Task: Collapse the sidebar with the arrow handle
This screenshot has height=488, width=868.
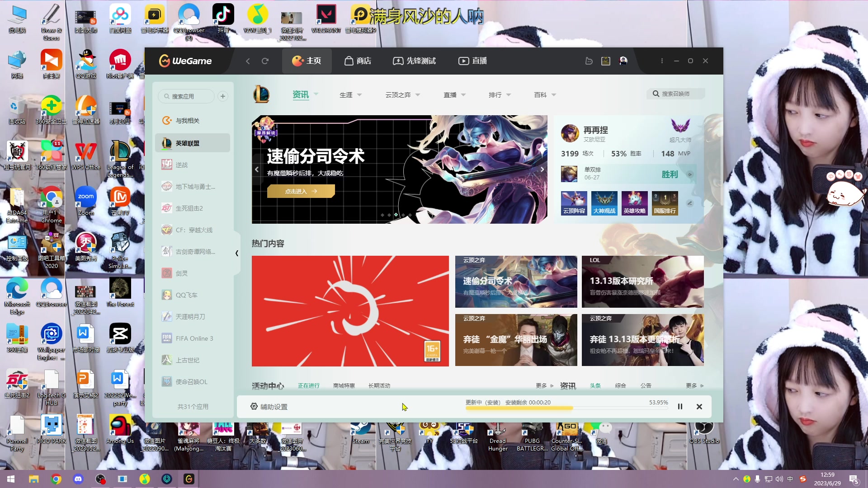Action: [x=237, y=253]
